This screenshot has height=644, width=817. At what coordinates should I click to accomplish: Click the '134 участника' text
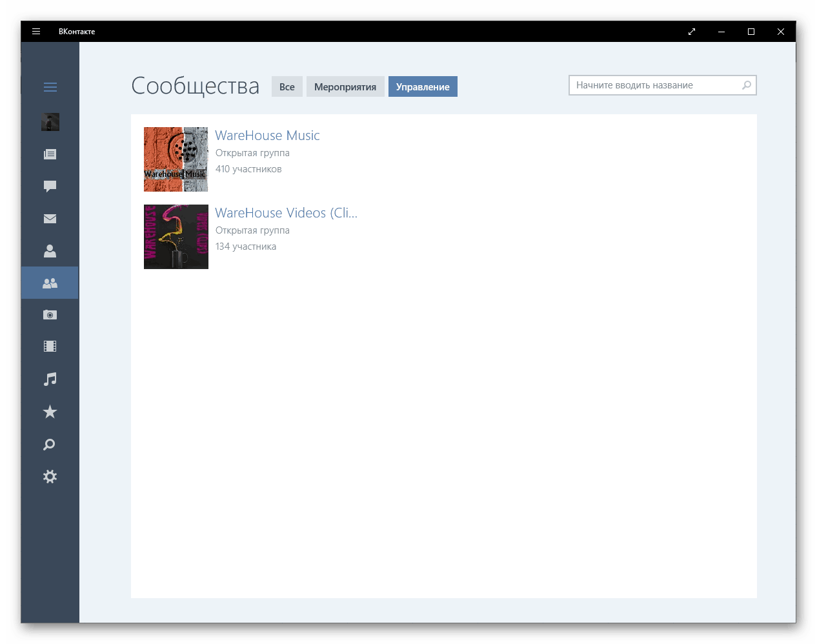(x=246, y=247)
